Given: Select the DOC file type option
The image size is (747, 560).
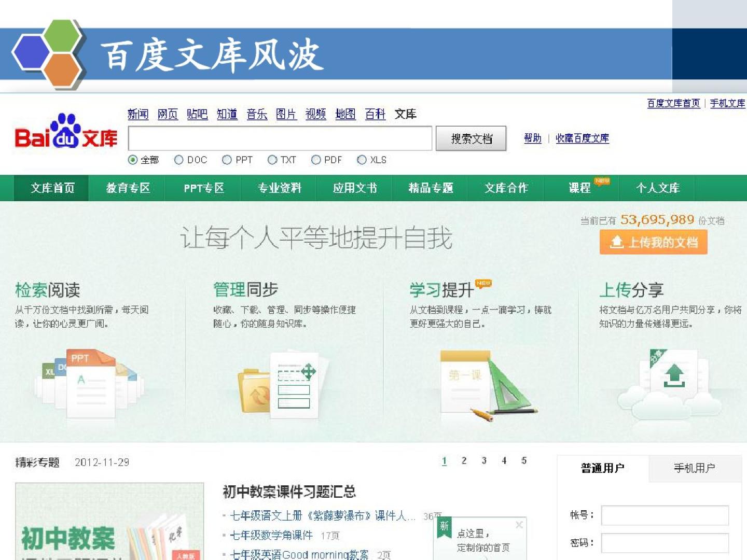Looking at the screenshot, I should tap(179, 160).
